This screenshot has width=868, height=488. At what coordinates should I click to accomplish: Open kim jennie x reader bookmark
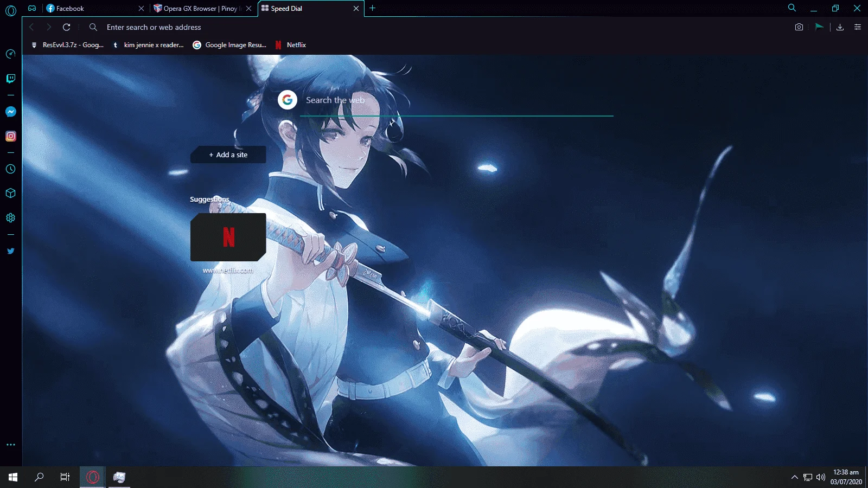[x=148, y=45]
